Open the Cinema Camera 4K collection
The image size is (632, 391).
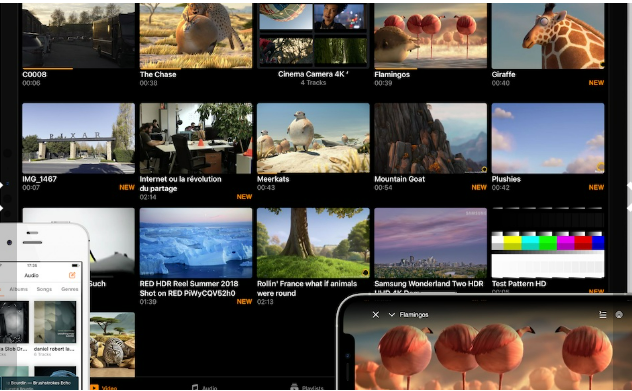click(x=313, y=35)
